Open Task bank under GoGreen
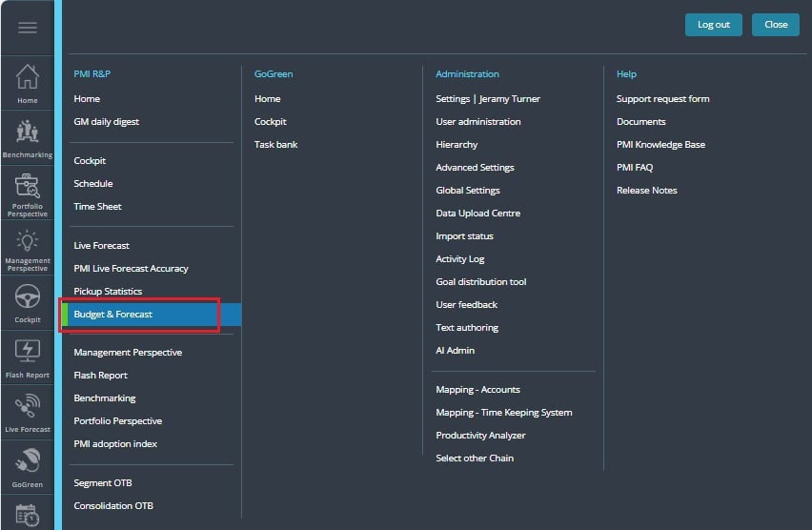 (275, 145)
